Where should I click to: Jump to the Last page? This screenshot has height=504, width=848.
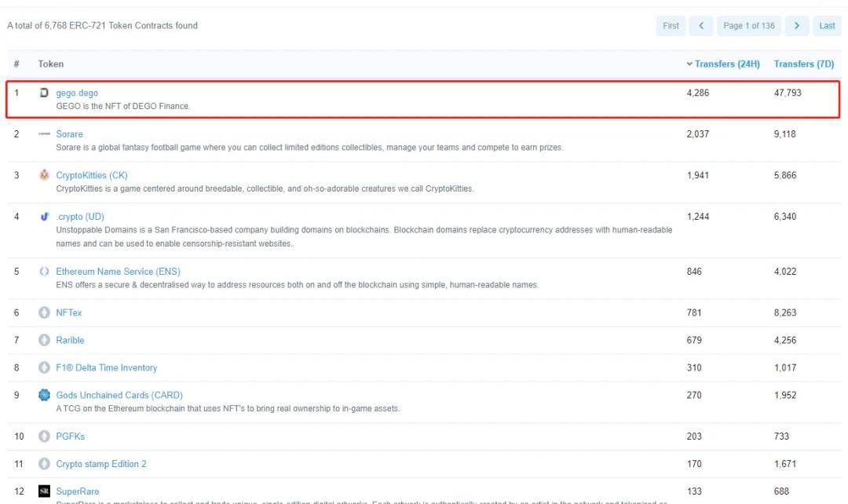[x=827, y=25]
